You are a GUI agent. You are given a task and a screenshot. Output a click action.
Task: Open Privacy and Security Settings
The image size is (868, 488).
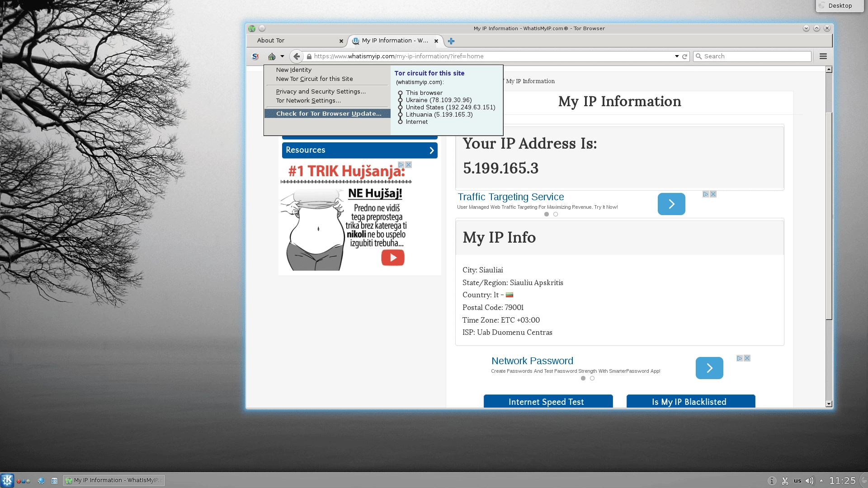321,92
